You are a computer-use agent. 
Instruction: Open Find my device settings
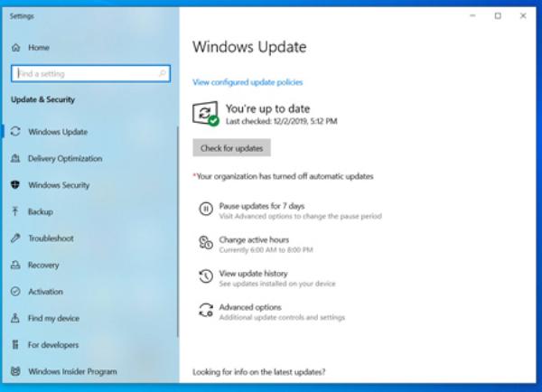tap(53, 318)
